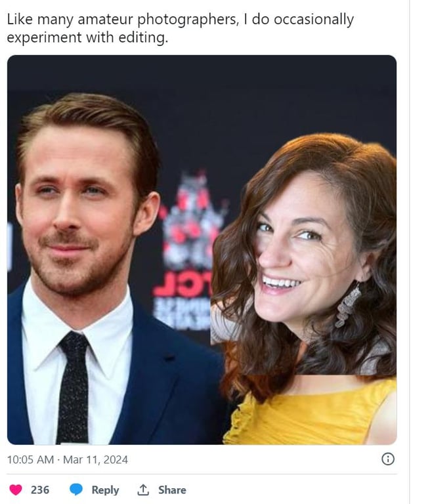
Task: Open the tweet info circle icon
Action: [x=388, y=459]
